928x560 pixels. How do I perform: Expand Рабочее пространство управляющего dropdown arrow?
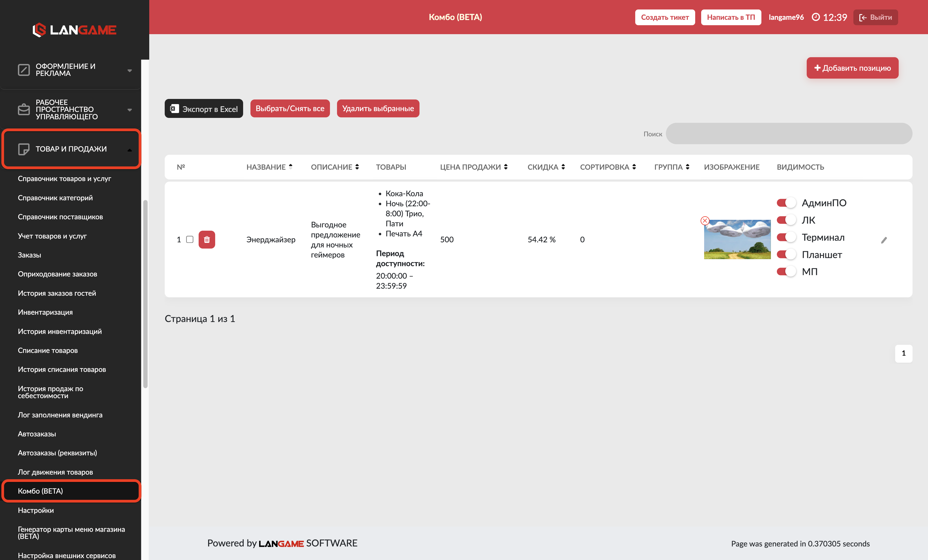(129, 110)
